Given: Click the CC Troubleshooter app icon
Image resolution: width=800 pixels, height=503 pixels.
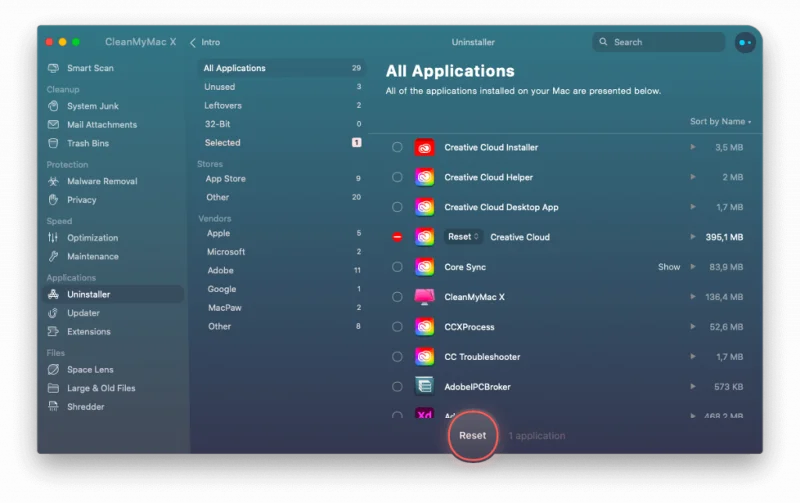Looking at the screenshot, I should pyautogui.click(x=424, y=357).
